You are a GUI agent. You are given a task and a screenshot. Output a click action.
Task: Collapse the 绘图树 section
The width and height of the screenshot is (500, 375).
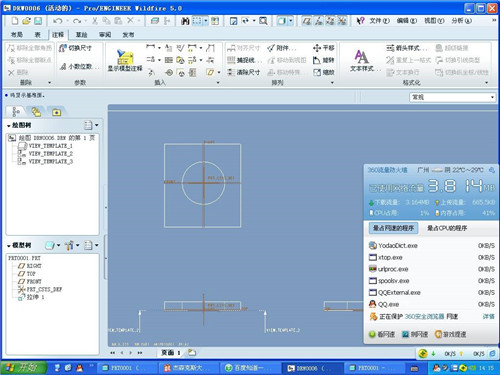[x=9, y=125]
